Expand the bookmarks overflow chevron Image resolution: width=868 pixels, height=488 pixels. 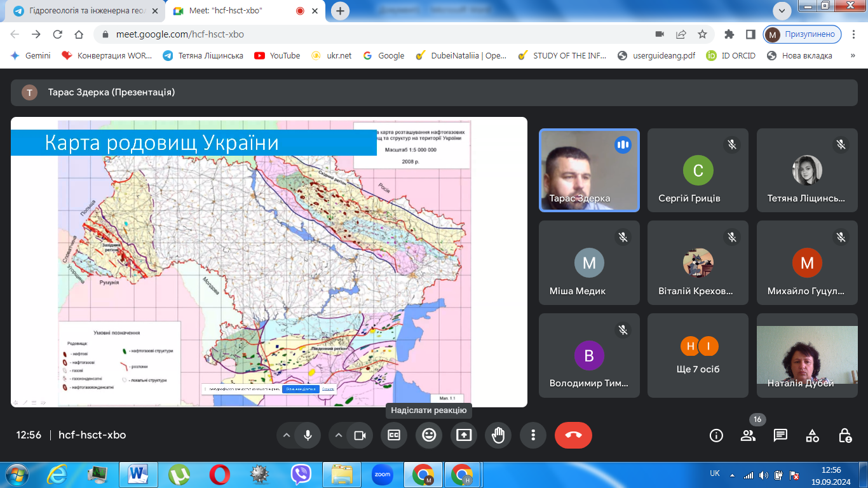[x=852, y=55]
